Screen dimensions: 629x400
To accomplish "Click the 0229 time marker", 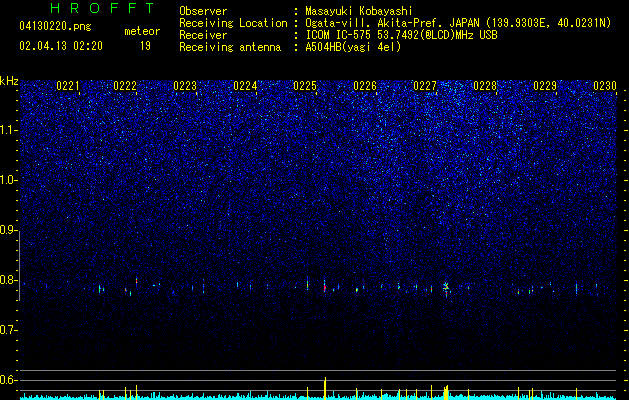I will click(x=545, y=86).
